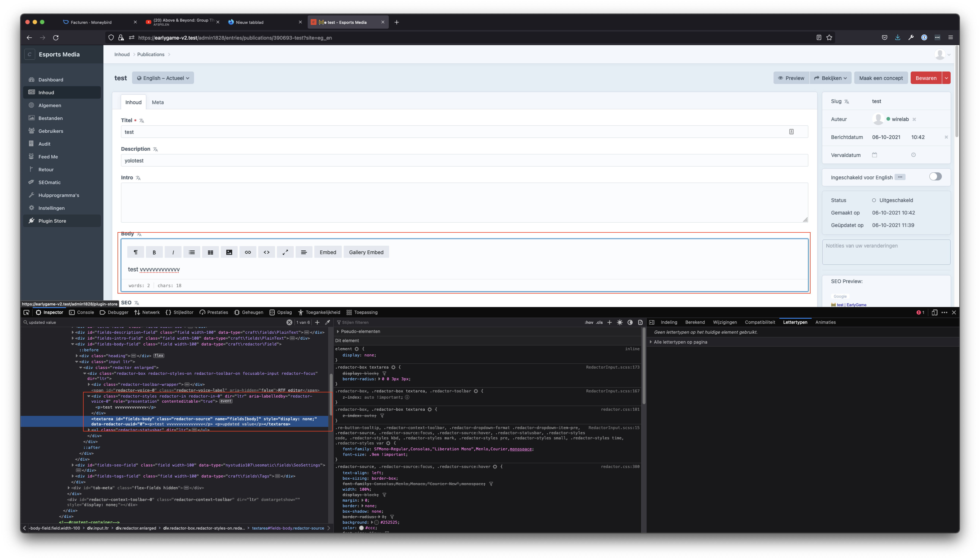Open the paragraph format tool
Viewport: 980px width, 560px height.
tap(135, 252)
